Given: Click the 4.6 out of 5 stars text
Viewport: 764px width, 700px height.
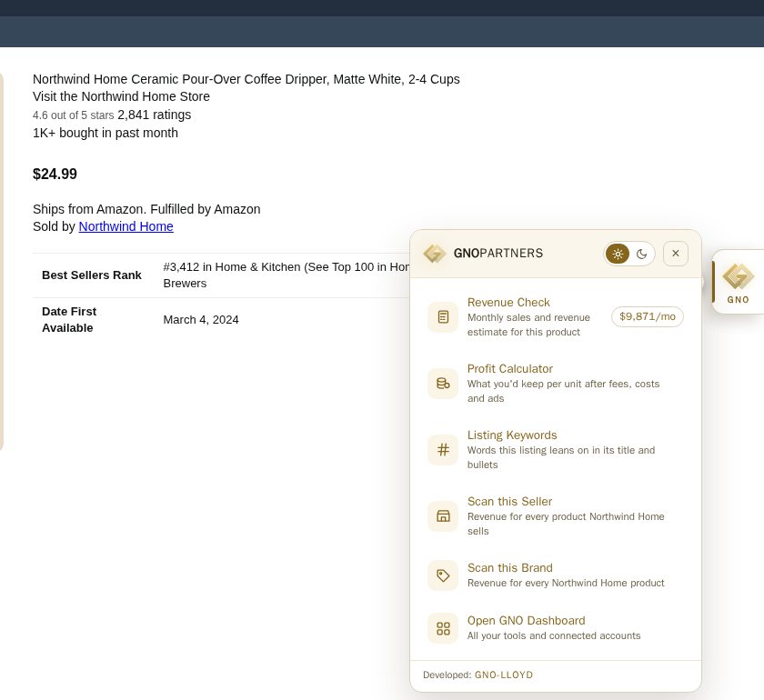Looking at the screenshot, I should pos(73,115).
